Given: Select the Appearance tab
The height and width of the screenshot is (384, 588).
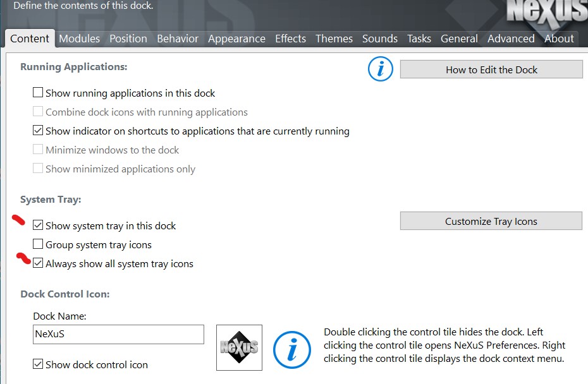Looking at the screenshot, I should click(236, 39).
